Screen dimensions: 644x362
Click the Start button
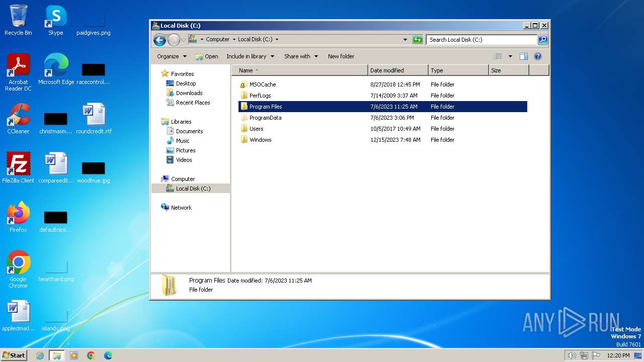pos(14,355)
